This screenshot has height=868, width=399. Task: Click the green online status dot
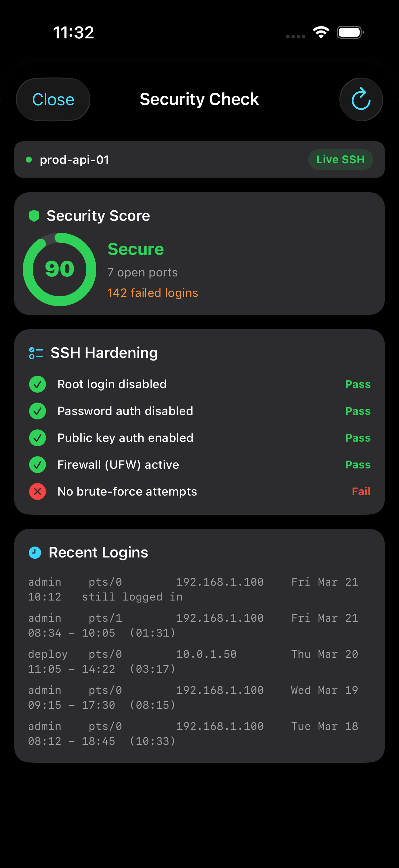pyautogui.click(x=29, y=160)
